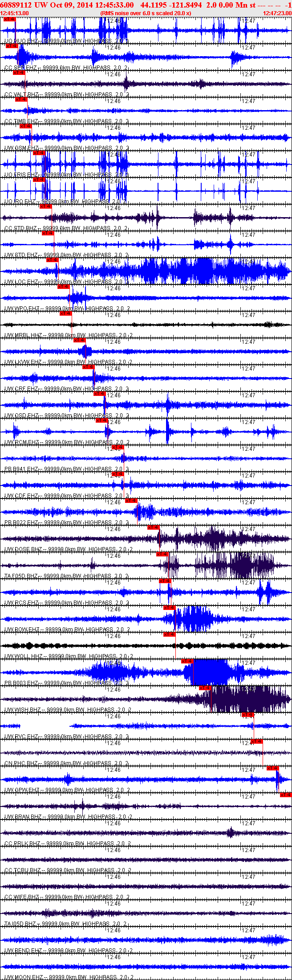Click the red pick flag on the UW.CRF.EHZ trace

[x=89, y=367]
